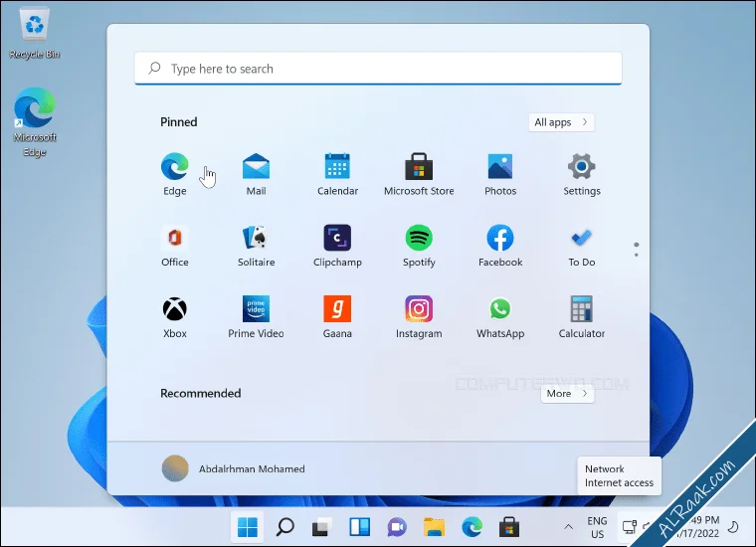Open Microsoft Store on the taskbar

[x=509, y=527]
